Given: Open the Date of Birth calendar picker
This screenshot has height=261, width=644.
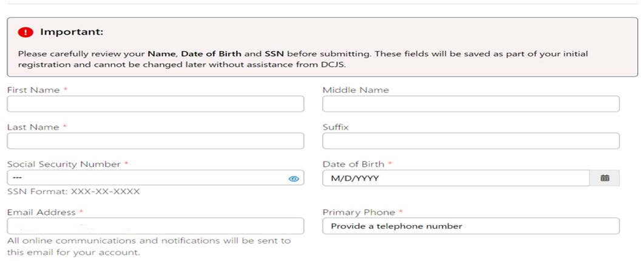Looking at the screenshot, I should (605, 178).
